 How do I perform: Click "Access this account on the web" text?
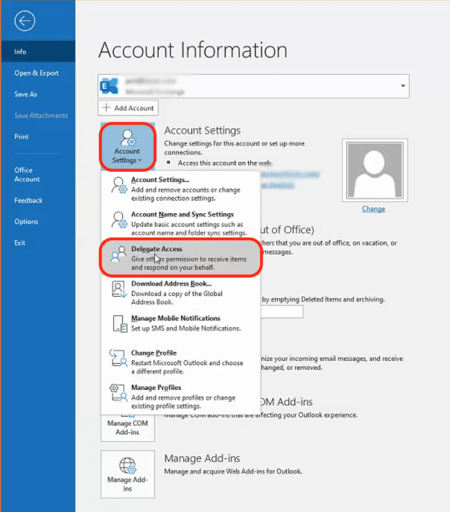(x=224, y=163)
